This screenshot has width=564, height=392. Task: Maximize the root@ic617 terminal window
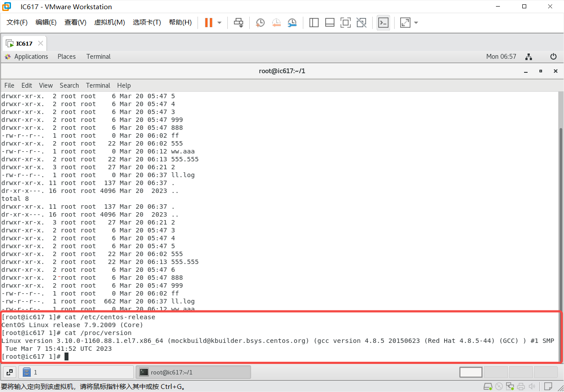[x=541, y=71]
